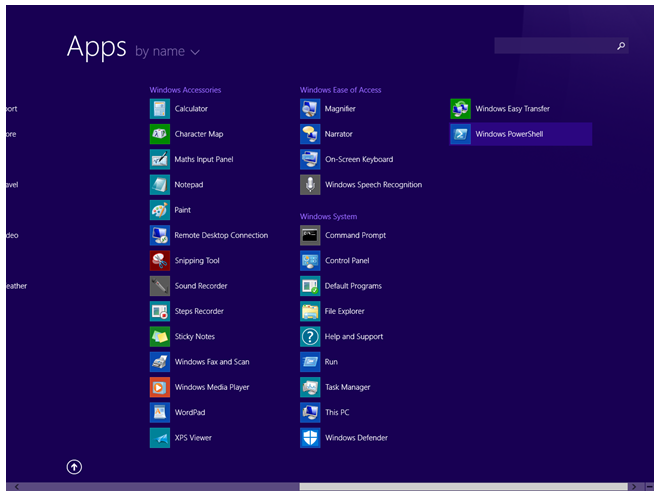
Task: Launch Task Manager icon
Action: click(x=310, y=387)
